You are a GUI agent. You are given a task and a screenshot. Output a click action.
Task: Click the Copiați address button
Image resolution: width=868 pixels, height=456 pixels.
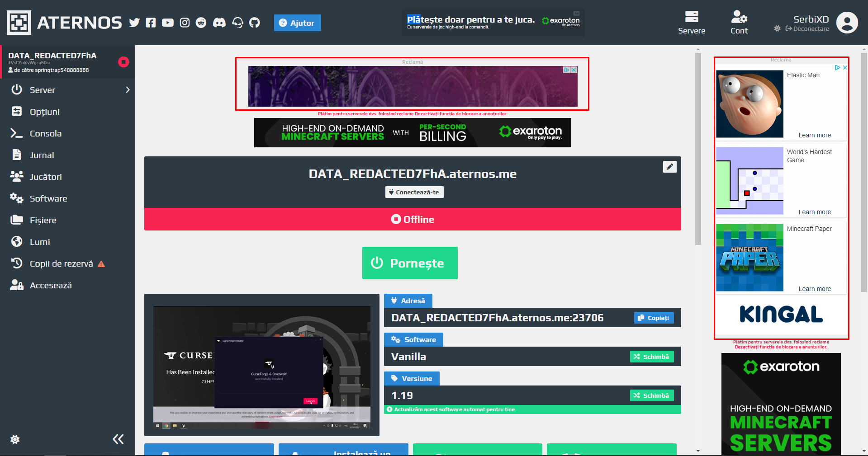654,318
